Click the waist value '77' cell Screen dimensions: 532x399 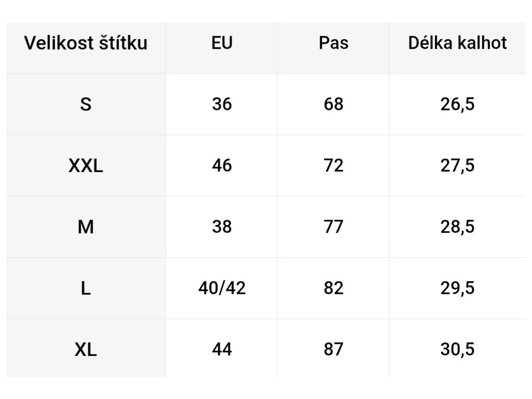click(x=333, y=227)
